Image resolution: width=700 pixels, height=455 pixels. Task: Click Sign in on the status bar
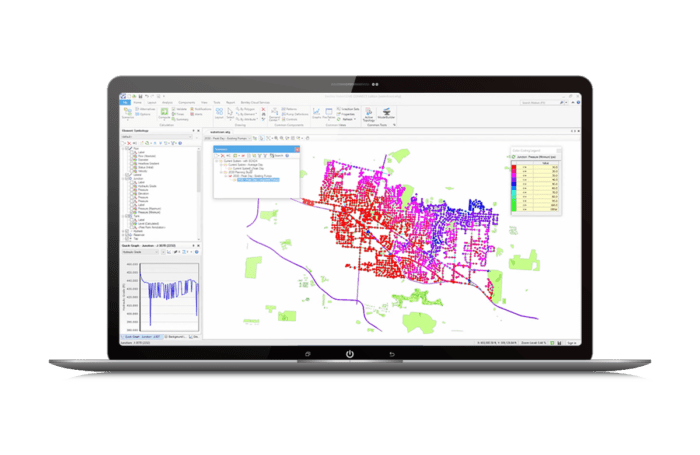572,343
